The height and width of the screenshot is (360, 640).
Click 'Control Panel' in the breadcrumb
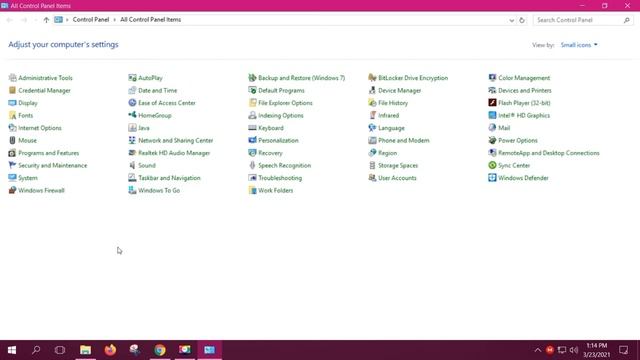pos(91,20)
